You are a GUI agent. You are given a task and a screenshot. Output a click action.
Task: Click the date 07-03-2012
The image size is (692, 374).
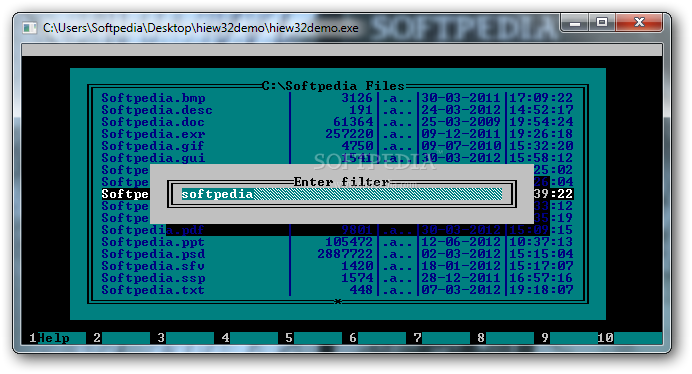pos(461,290)
